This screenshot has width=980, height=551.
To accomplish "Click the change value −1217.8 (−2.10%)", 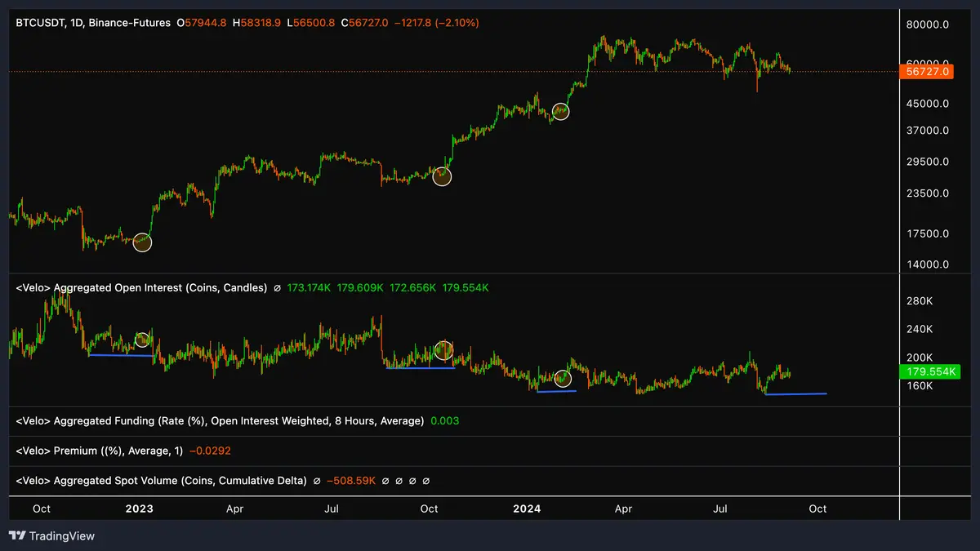I will click(x=437, y=24).
